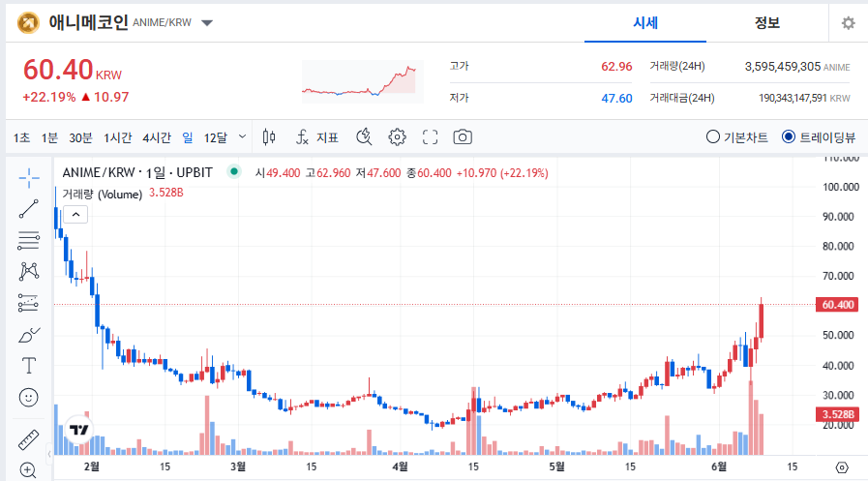This screenshot has height=481, width=868.
Task: Click the 100.000 price scale label
Action: (840, 187)
